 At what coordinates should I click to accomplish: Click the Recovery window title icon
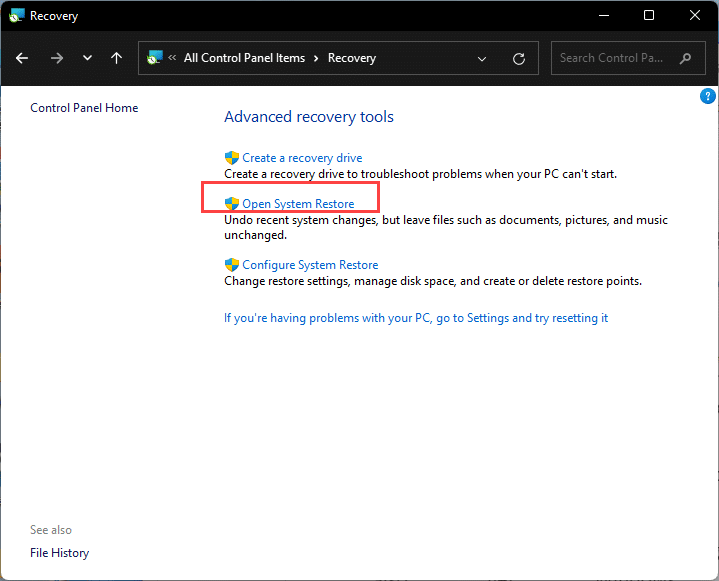point(17,16)
